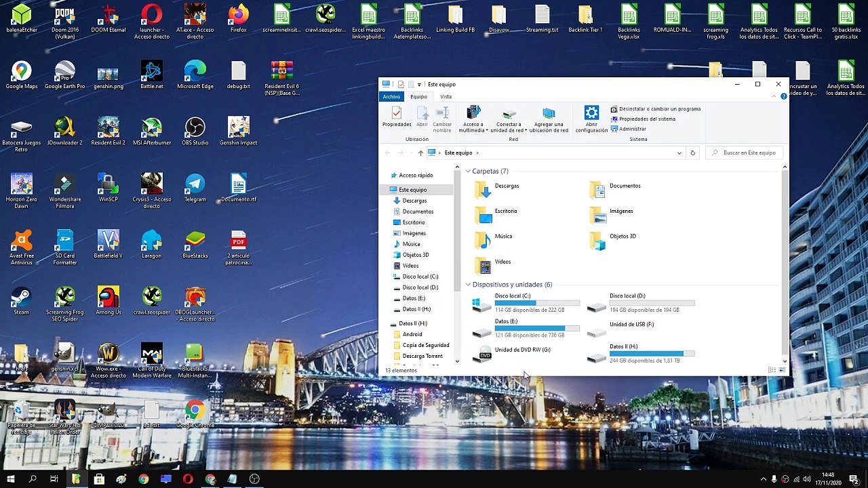This screenshot has width=868, height=488.
Task: Switch to large icons view toggle
Action: click(781, 370)
